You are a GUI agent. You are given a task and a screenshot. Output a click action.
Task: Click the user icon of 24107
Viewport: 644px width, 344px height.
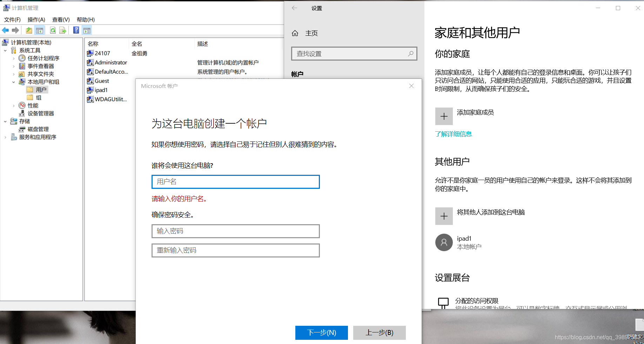[x=90, y=53]
